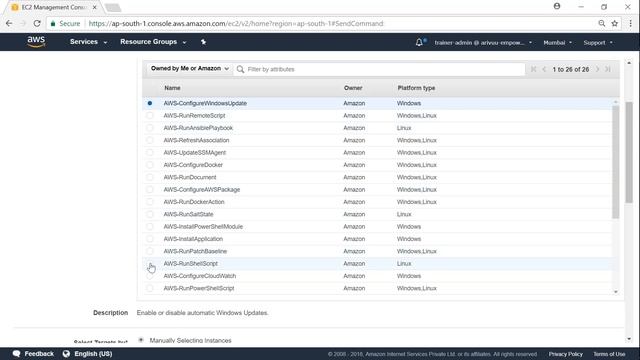Click the page scrollbar thumb

point(629,152)
